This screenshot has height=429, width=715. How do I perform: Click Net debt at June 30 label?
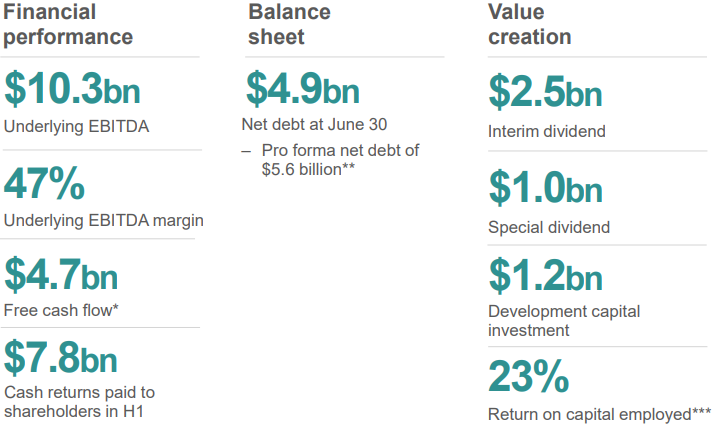pyautogui.click(x=314, y=124)
